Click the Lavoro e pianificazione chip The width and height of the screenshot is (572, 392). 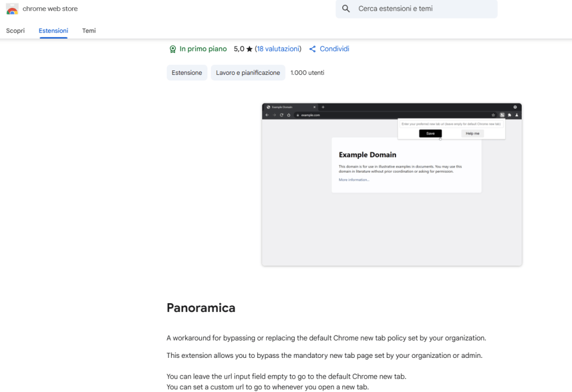(x=248, y=73)
